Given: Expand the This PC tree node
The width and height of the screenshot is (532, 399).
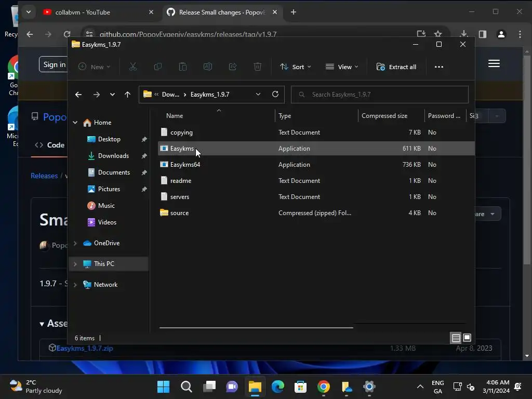Looking at the screenshot, I should [x=75, y=264].
